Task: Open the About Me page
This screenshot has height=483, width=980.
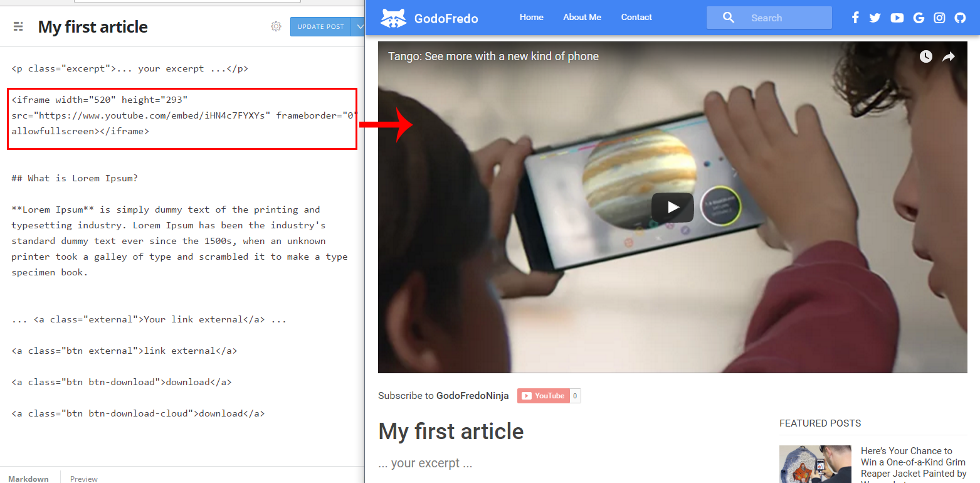Action: tap(582, 17)
